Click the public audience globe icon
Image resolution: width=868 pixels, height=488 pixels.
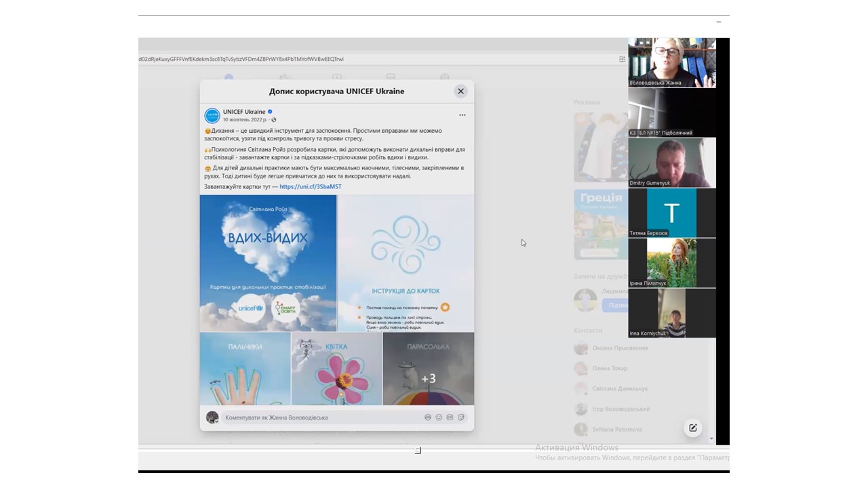(x=274, y=120)
